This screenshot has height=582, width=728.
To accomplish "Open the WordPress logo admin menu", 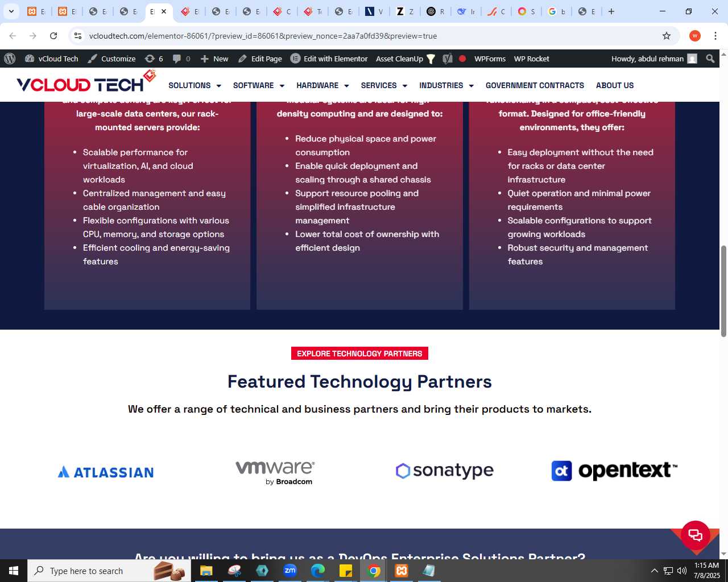I will coord(10,59).
